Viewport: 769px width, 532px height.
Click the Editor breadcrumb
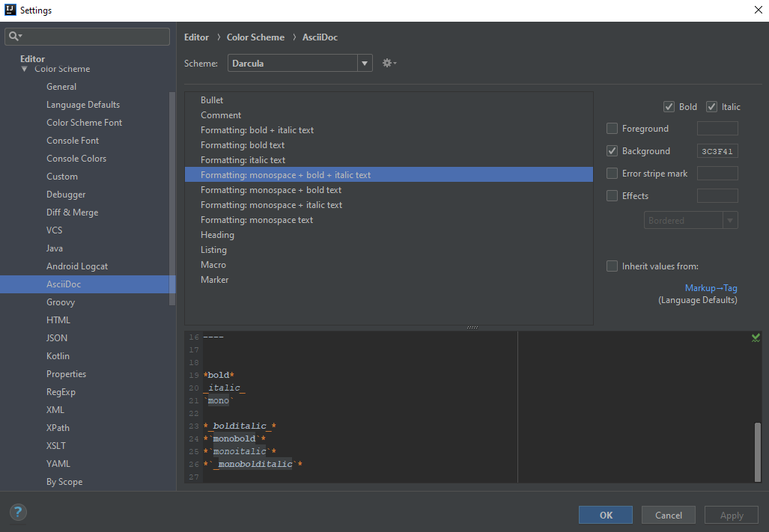[196, 37]
